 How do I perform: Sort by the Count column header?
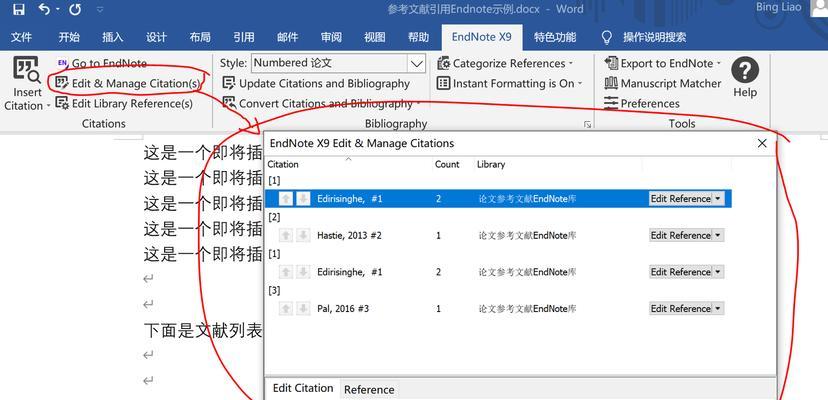pyautogui.click(x=447, y=164)
